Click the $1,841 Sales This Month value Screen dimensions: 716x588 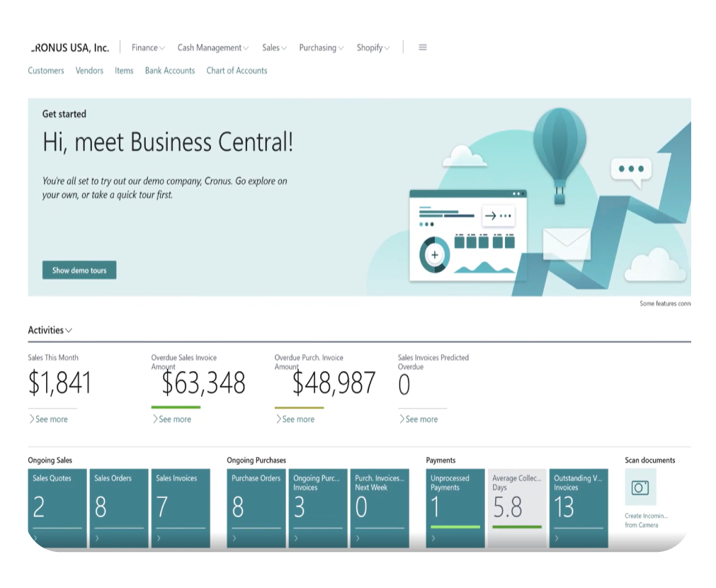coord(59,383)
